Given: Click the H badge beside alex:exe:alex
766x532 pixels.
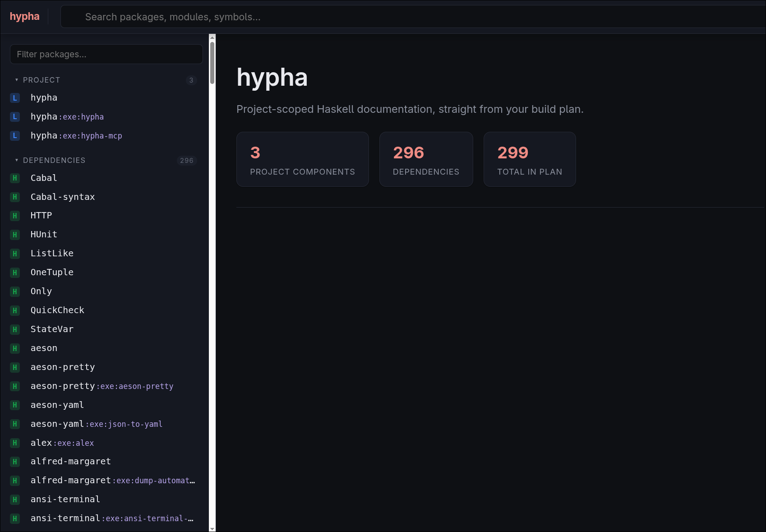Looking at the screenshot, I should (x=15, y=443).
